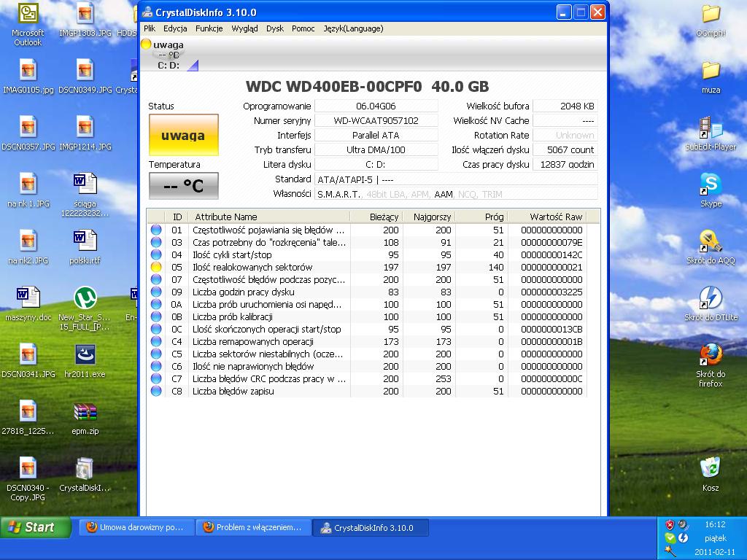Click the blue status dot for attribute 01

coord(156,230)
